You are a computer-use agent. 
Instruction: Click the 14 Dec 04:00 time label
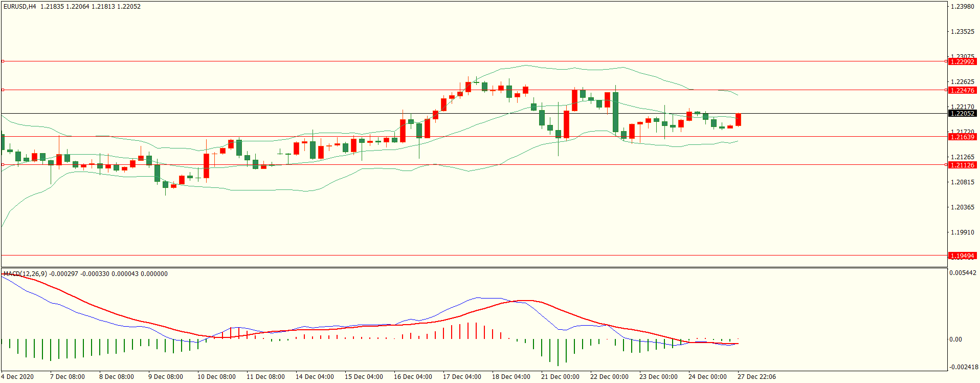coord(315,377)
